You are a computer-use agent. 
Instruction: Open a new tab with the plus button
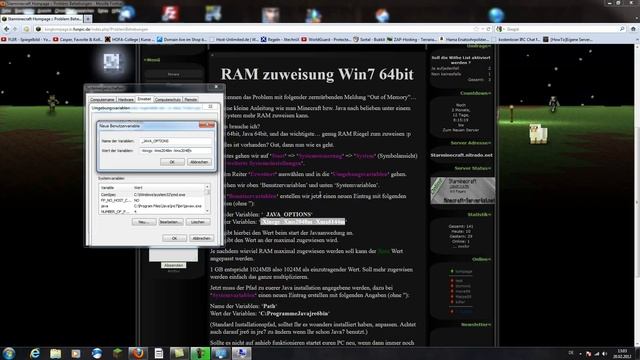coord(88,19)
